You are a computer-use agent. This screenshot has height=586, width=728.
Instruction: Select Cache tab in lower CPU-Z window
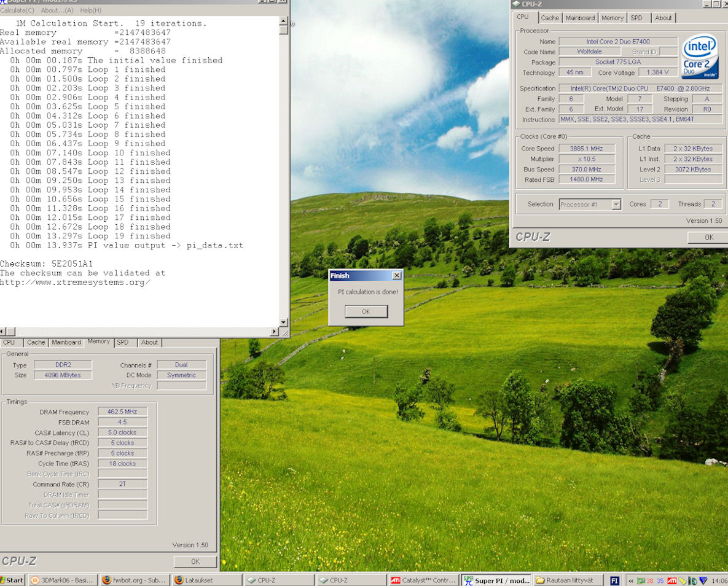tap(36, 342)
